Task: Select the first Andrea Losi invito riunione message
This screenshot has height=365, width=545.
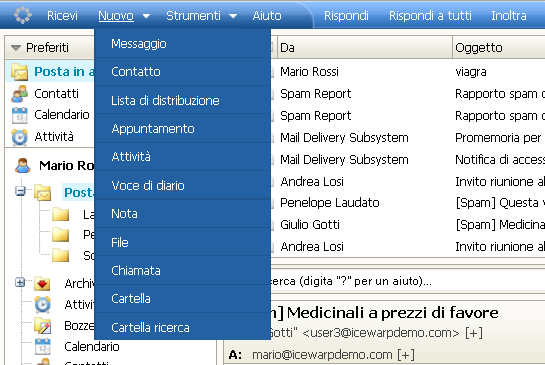Action: coord(407,181)
